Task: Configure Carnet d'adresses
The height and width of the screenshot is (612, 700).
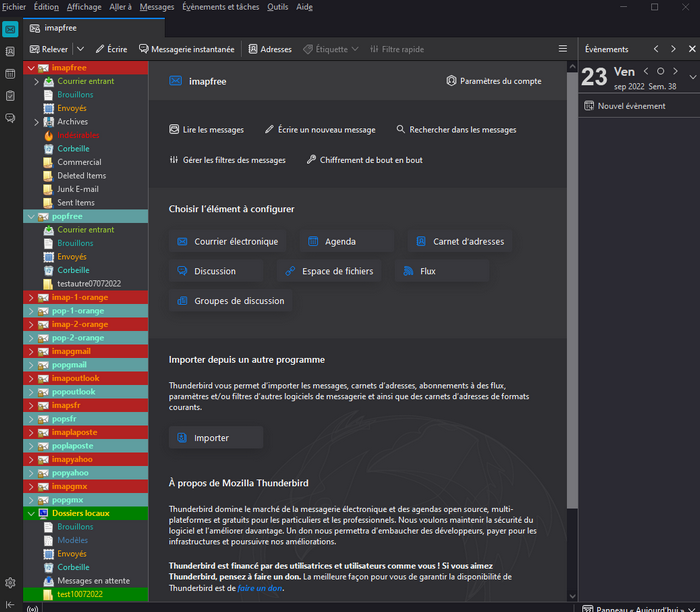Action: pyautogui.click(x=459, y=241)
